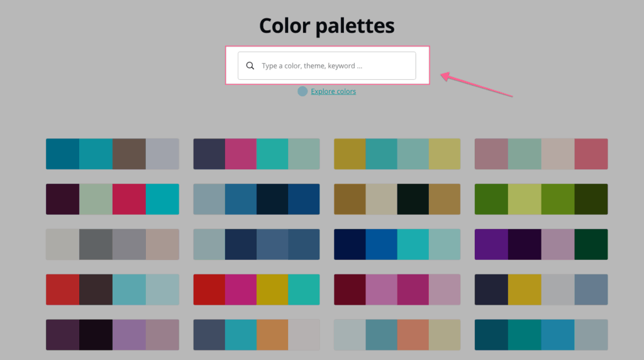Click the blue circle beside Explore colors
This screenshot has width=644, height=360.
click(303, 91)
